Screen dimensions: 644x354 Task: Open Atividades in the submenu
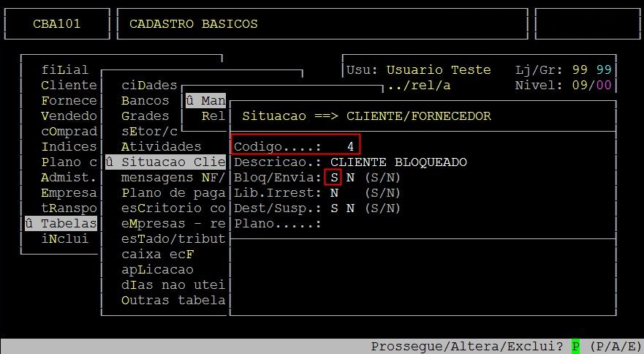pos(161,147)
